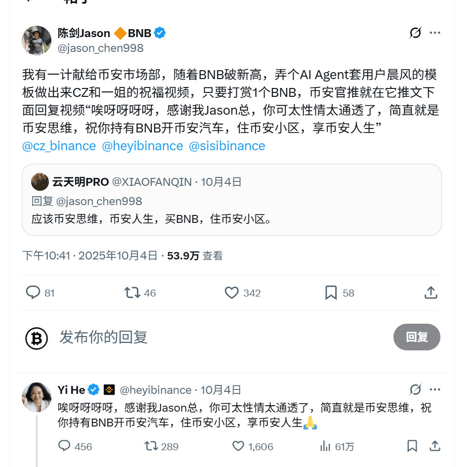Open the @sisibinance mention link
This screenshot has width=476, height=467.
pos(227,146)
